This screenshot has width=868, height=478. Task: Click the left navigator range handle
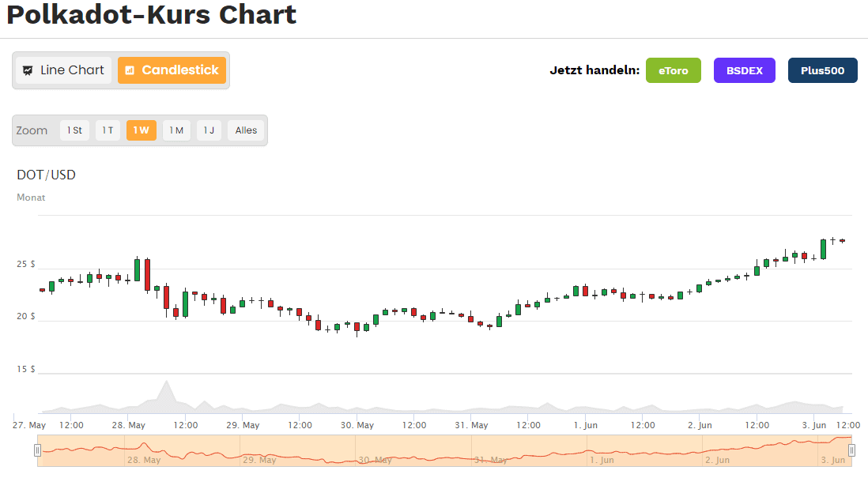pyautogui.click(x=38, y=450)
